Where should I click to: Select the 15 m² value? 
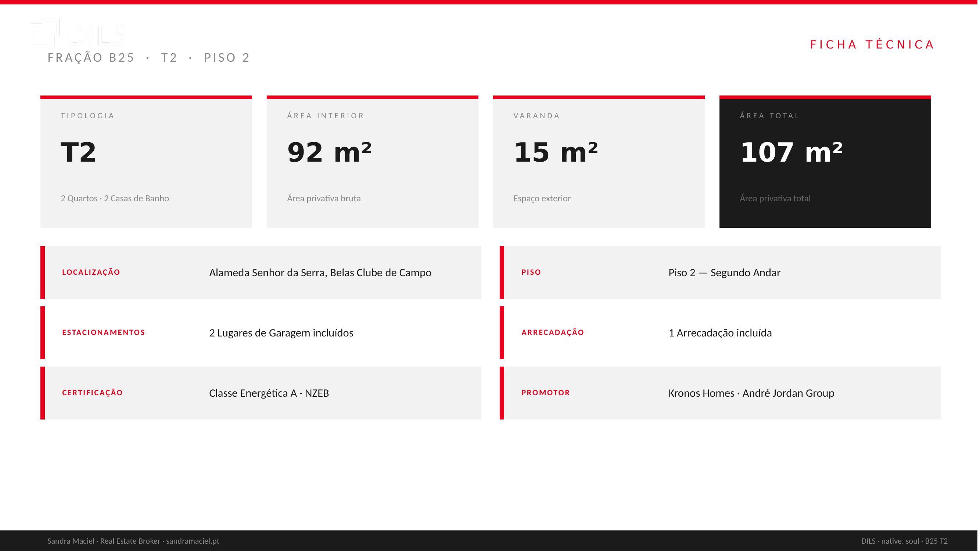pos(556,152)
